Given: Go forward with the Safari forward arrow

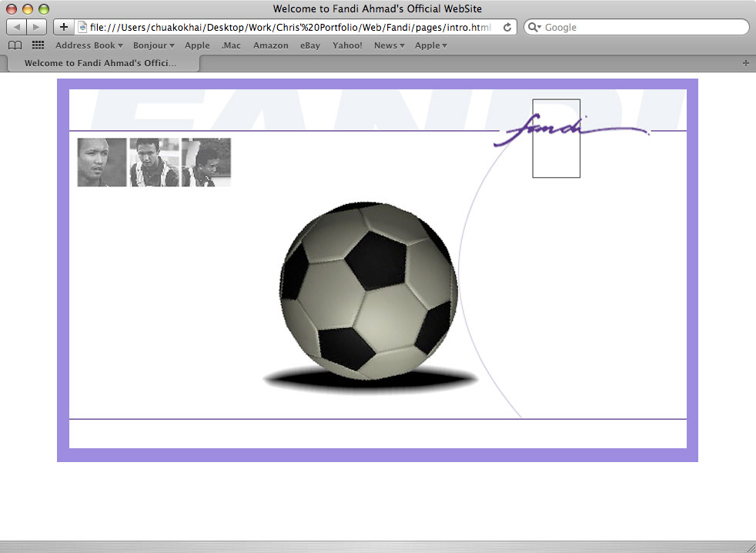Looking at the screenshot, I should coord(37,27).
